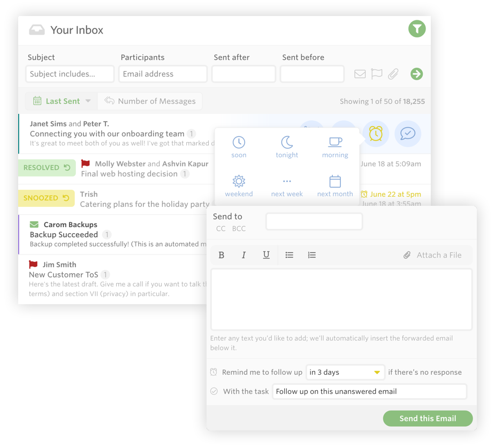495x448 pixels.
Task: Click the yellow alarm clock snooze icon
Action: click(376, 134)
